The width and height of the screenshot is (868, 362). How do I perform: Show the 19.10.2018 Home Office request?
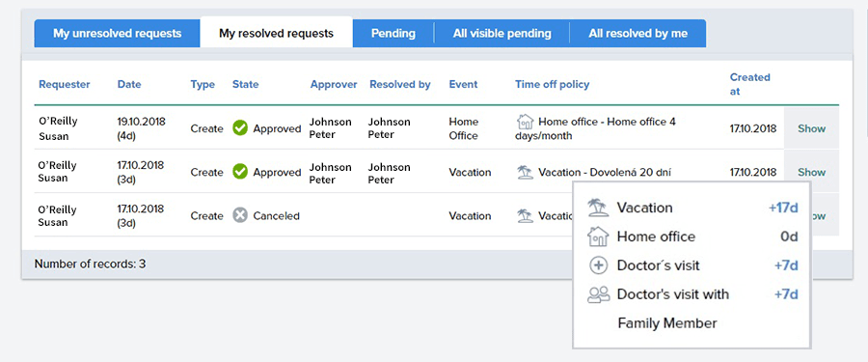811,128
